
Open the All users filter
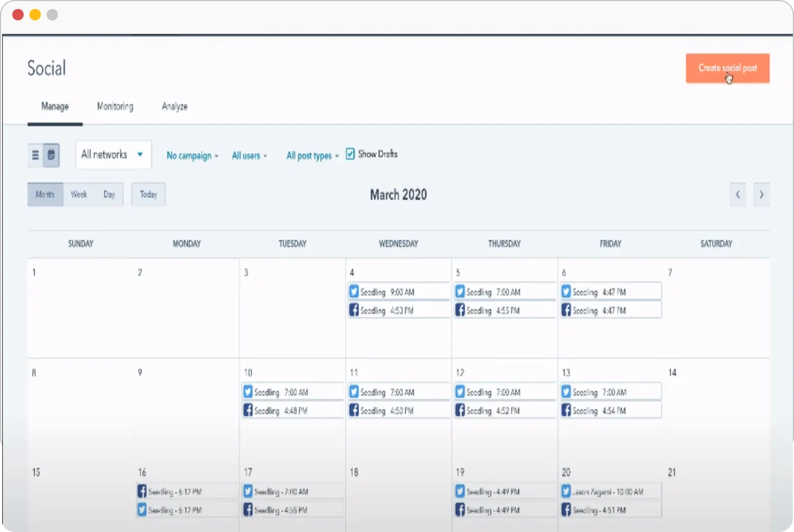point(250,156)
